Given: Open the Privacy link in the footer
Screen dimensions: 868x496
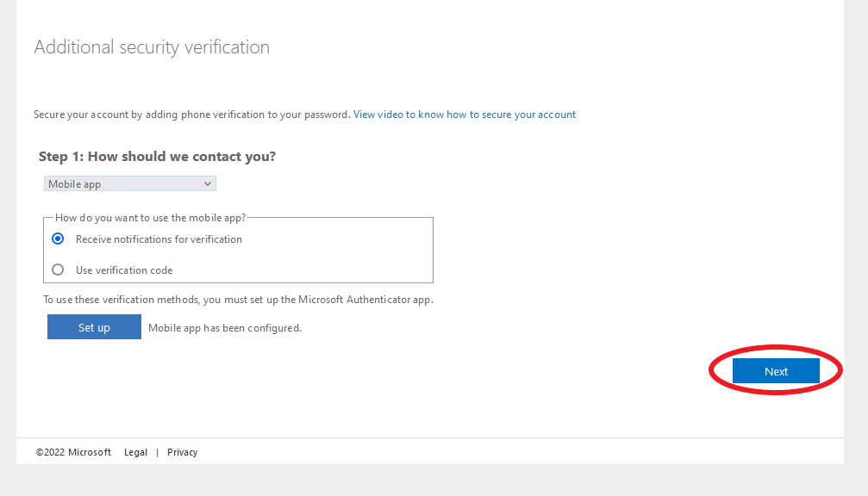Looking at the screenshot, I should click(x=182, y=452).
